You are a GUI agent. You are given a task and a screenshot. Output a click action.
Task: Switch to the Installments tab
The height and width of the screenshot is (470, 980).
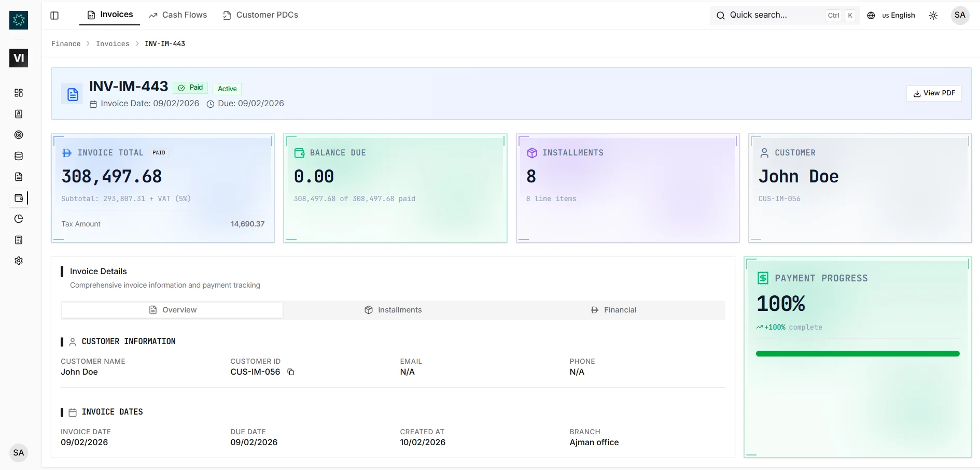point(393,310)
